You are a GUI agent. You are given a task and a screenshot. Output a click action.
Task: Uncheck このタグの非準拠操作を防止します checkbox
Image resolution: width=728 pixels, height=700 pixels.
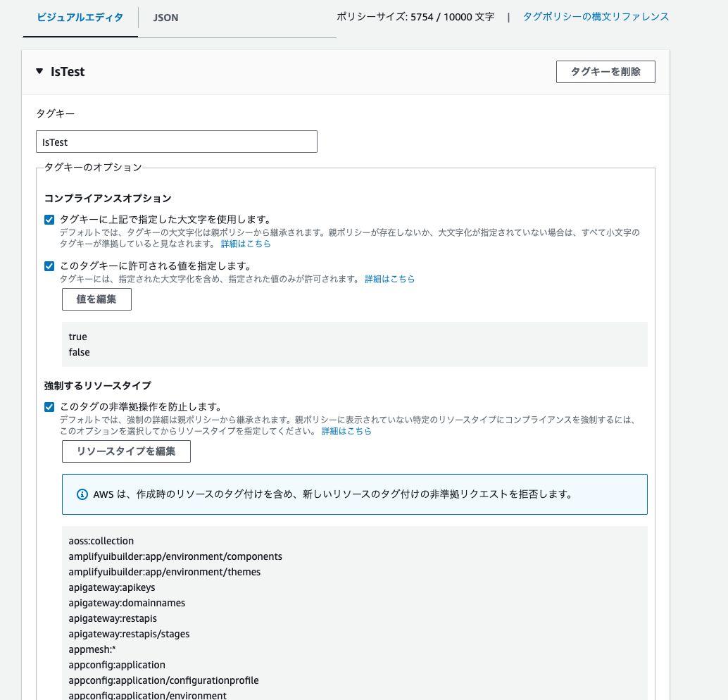[49, 406]
